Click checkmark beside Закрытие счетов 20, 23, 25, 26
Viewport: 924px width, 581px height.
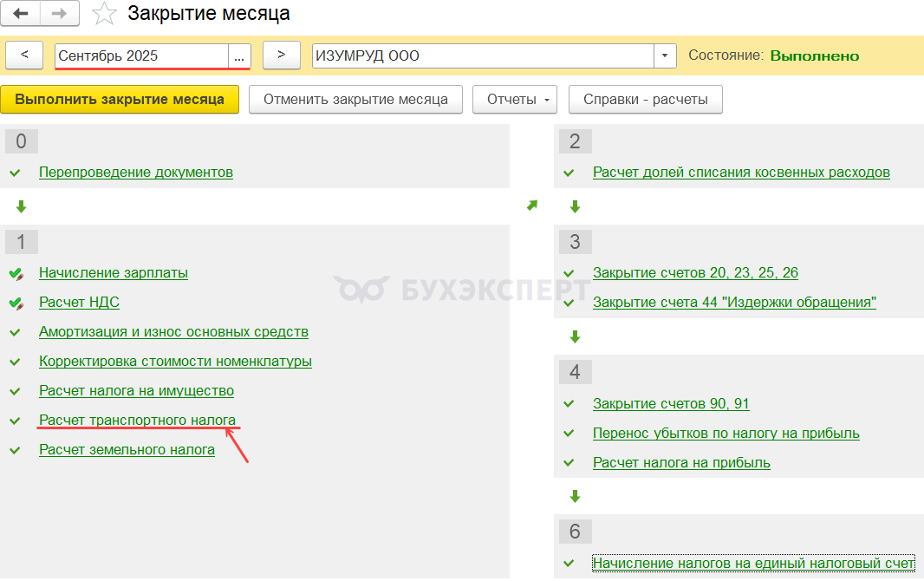[x=569, y=273]
